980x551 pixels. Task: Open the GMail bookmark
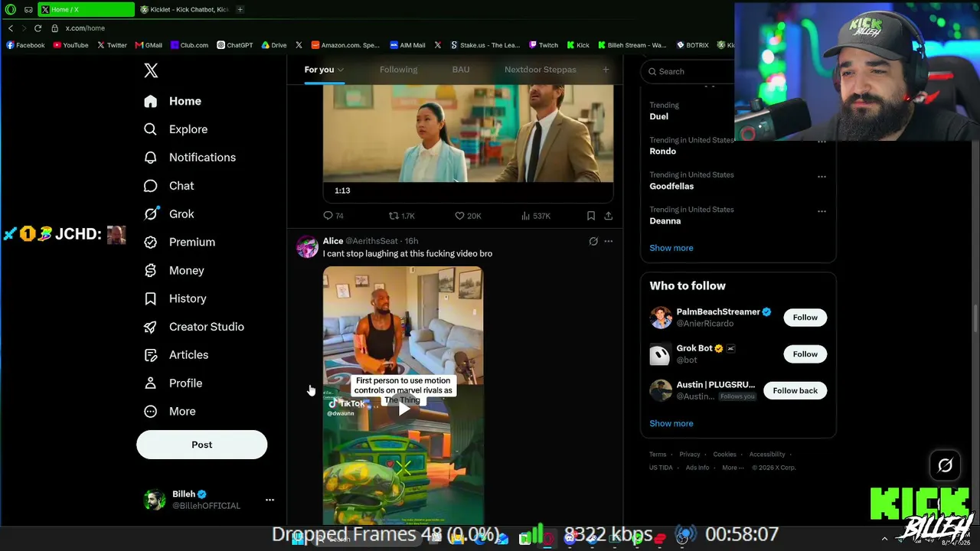pyautogui.click(x=149, y=45)
